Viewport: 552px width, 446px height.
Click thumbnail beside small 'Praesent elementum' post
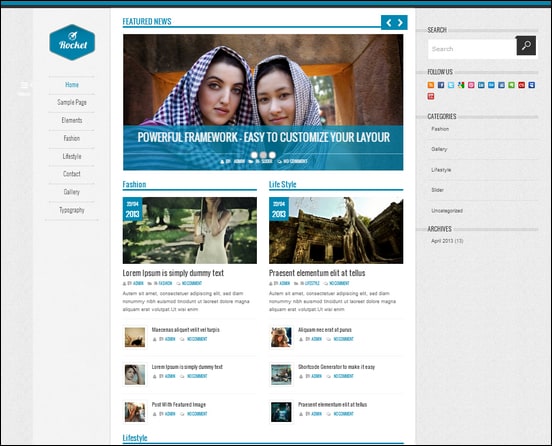point(281,412)
